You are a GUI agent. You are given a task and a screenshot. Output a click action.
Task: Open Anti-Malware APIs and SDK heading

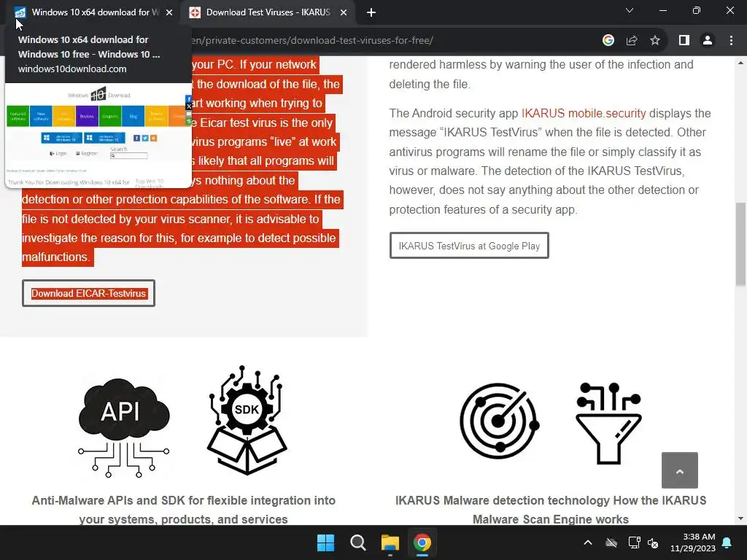183,510
